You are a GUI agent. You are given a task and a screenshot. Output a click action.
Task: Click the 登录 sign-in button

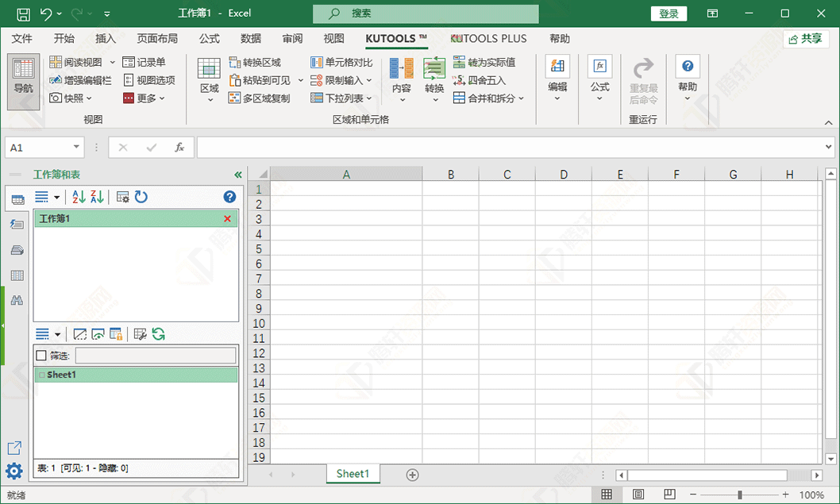(x=669, y=13)
